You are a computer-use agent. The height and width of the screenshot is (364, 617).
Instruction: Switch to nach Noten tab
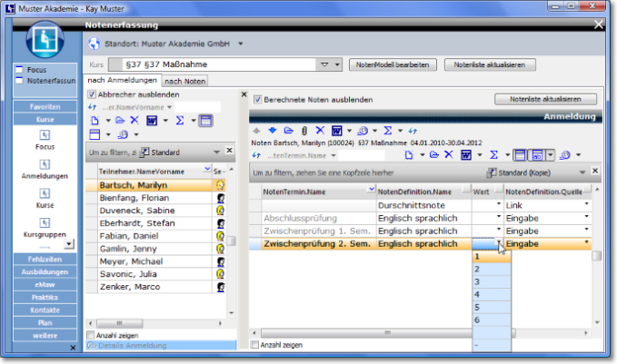(x=185, y=81)
